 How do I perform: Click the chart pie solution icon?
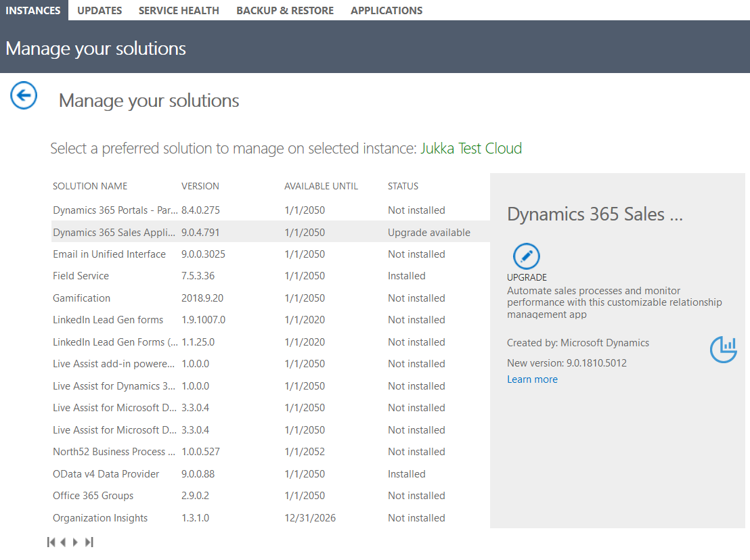(723, 349)
